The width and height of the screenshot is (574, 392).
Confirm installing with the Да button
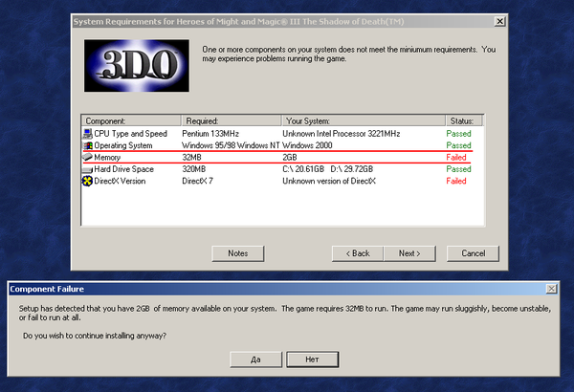point(255,359)
